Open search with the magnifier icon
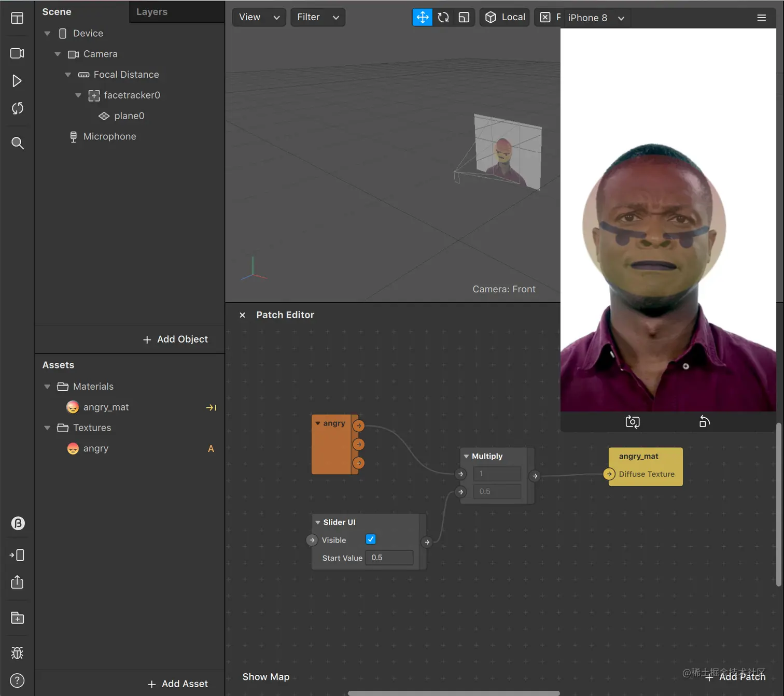 pos(17,143)
